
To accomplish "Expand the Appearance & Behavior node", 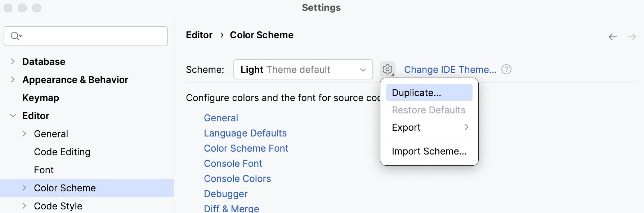I will click(x=13, y=79).
